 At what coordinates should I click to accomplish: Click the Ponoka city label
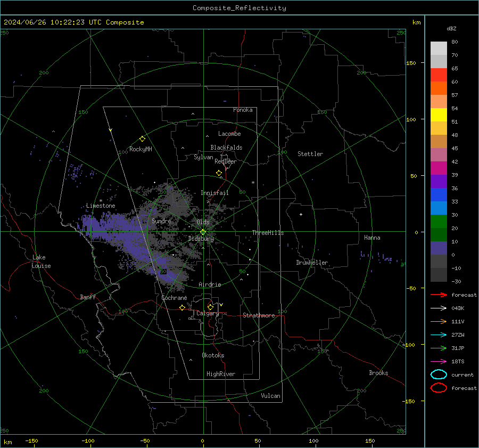(243, 110)
